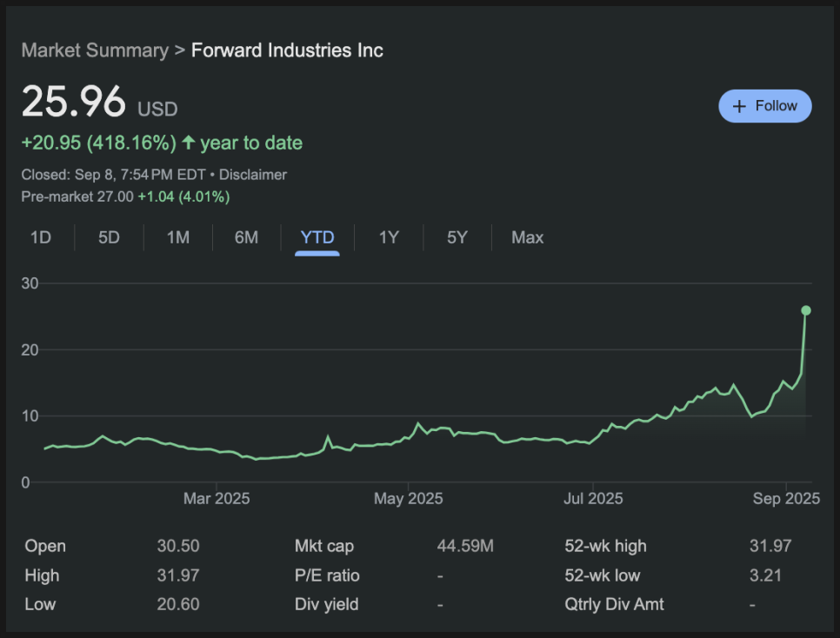Viewport: 840px width, 638px height.
Task: Click the High value 31.97
Action: coord(178,575)
